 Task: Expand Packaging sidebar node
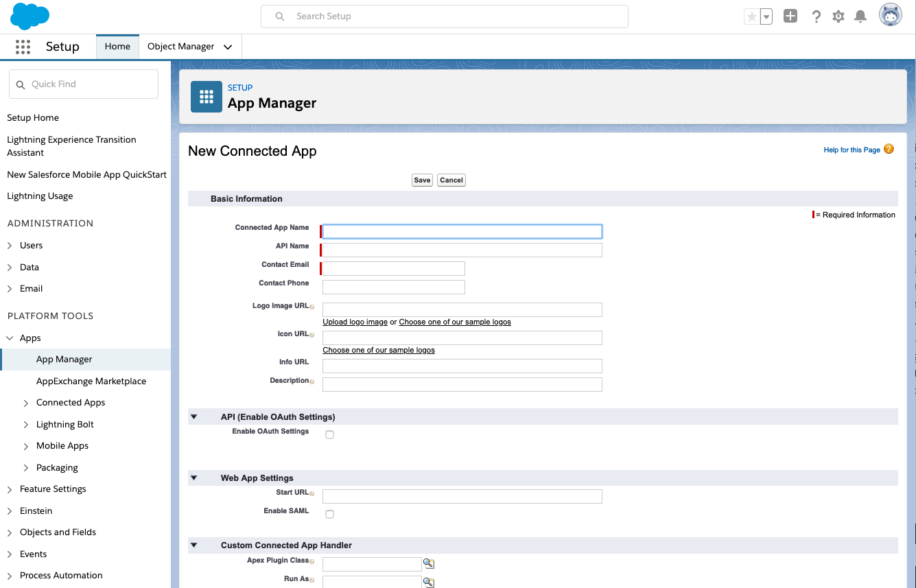[x=26, y=468]
